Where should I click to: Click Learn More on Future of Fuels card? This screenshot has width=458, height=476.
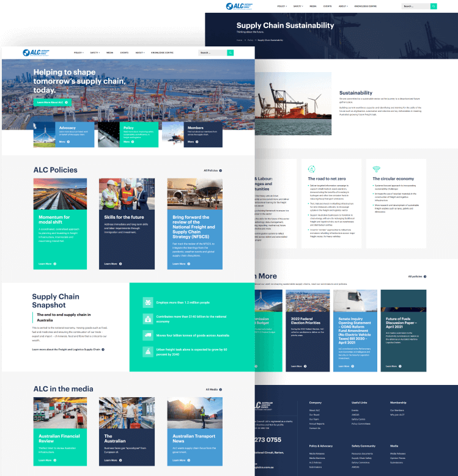click(394, 366)
